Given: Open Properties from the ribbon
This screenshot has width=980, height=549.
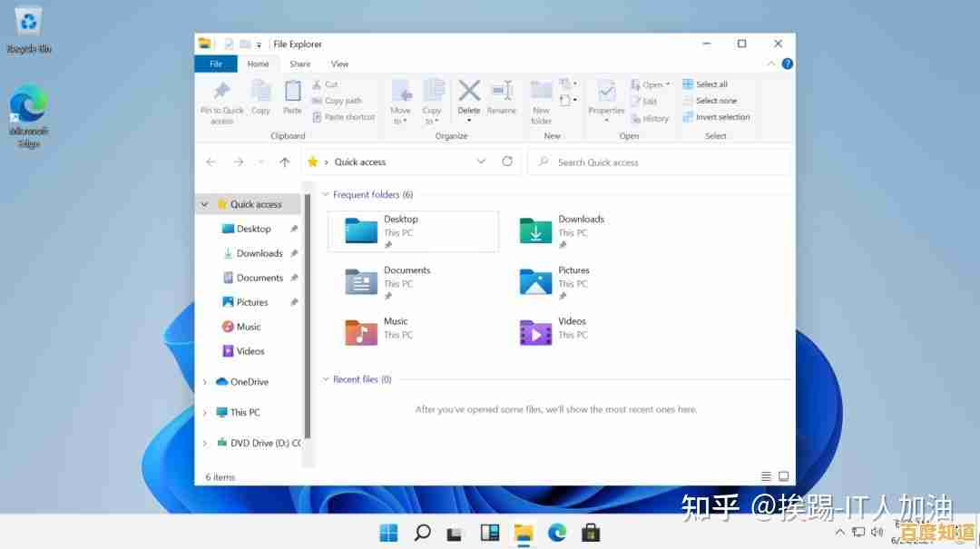Looking at the screenshot, I should (x=606, y=100).
